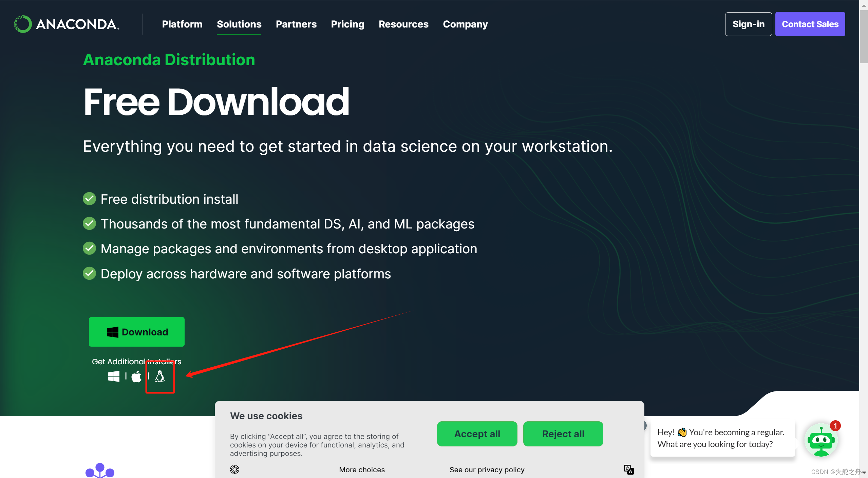Click the Windows logo on Download button

[x=113, y=331]
